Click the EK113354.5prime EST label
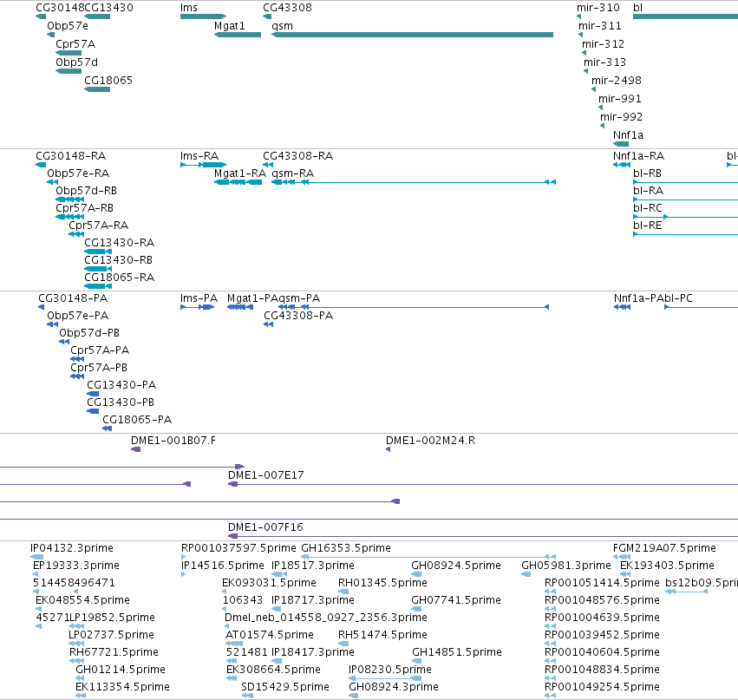Viewport: 738px width, 700px height. 122,687
